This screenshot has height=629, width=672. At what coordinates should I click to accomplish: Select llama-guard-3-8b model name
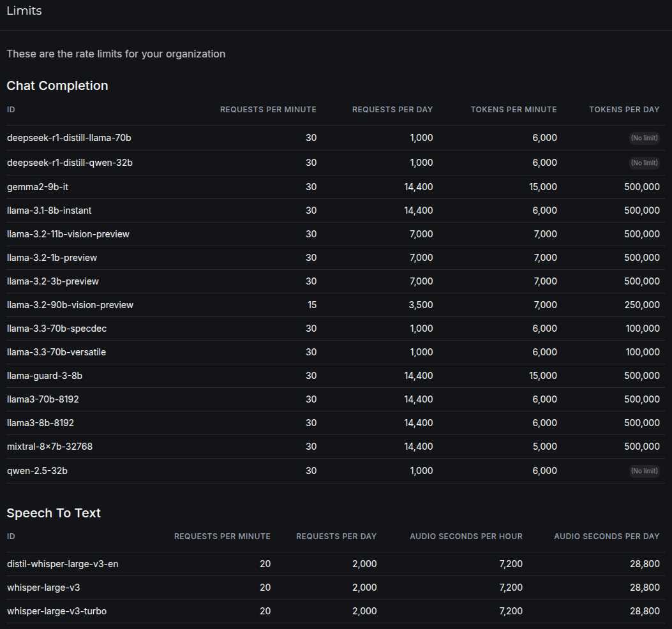pyautogui.click(x=45, y=375)
